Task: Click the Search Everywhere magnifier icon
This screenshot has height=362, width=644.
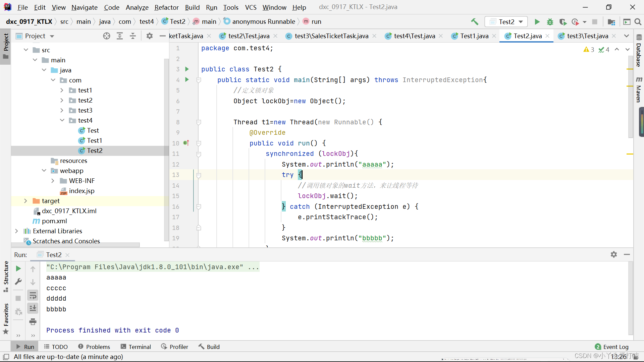Action: (638, 22)
